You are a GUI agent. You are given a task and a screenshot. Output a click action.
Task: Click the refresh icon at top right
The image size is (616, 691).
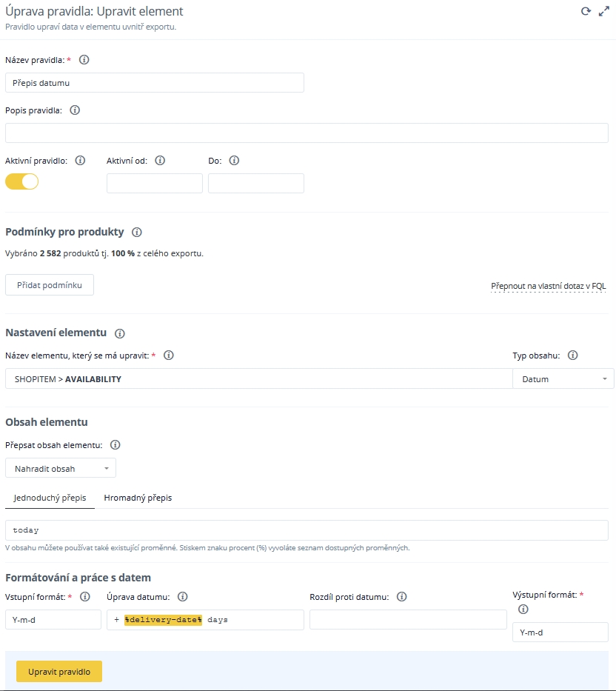click(586, 12)
